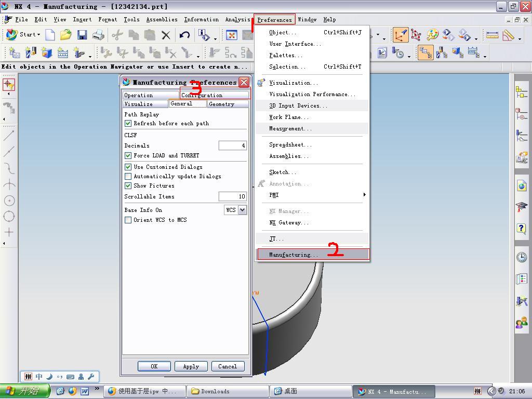Switch to the Geometry tab

228,104
